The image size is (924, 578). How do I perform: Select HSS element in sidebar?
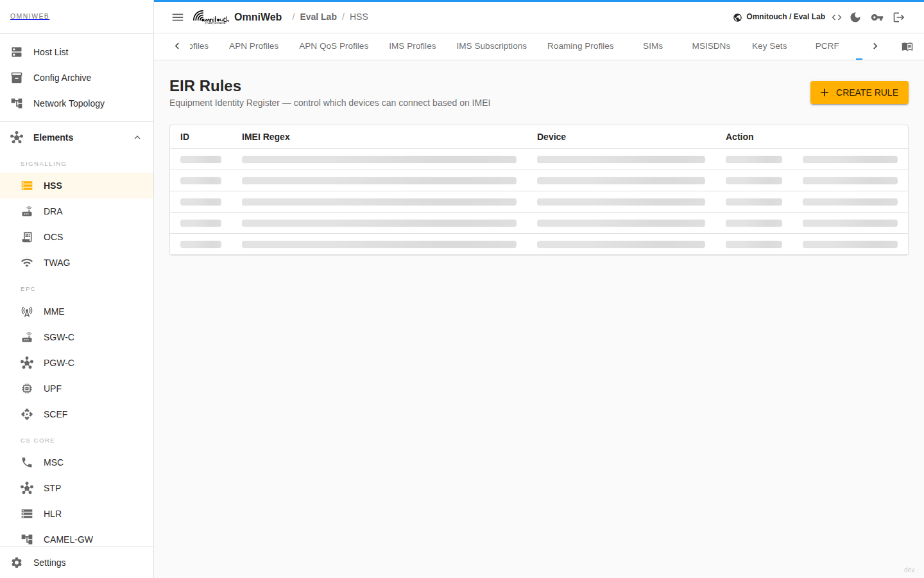click(x=77, y=186)
